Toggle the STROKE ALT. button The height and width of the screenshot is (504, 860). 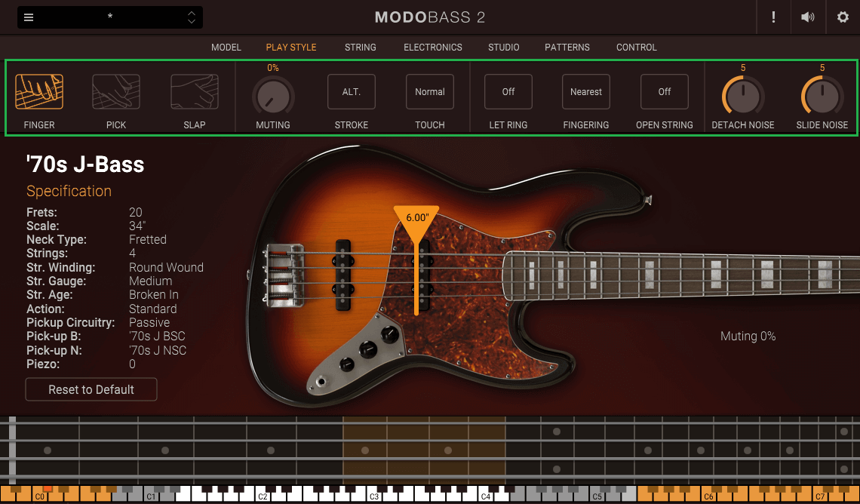tap(352, 91)
